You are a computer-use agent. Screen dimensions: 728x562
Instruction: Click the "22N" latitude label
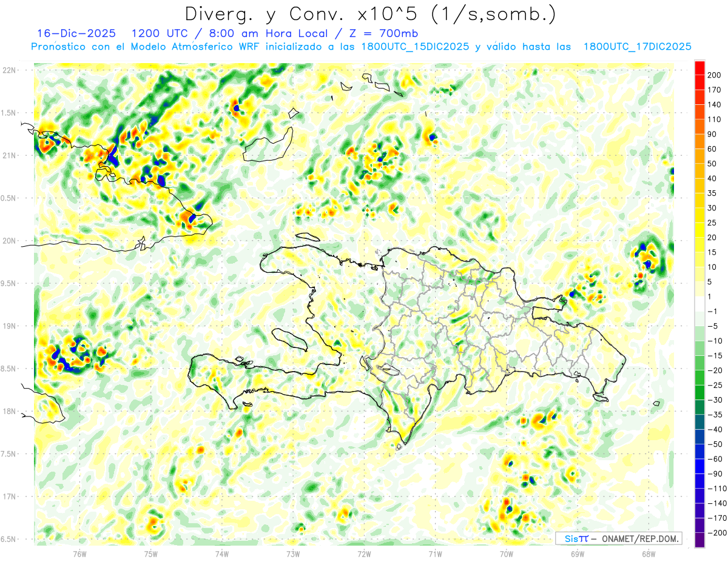pyautogui.click(x=9, y=70)
